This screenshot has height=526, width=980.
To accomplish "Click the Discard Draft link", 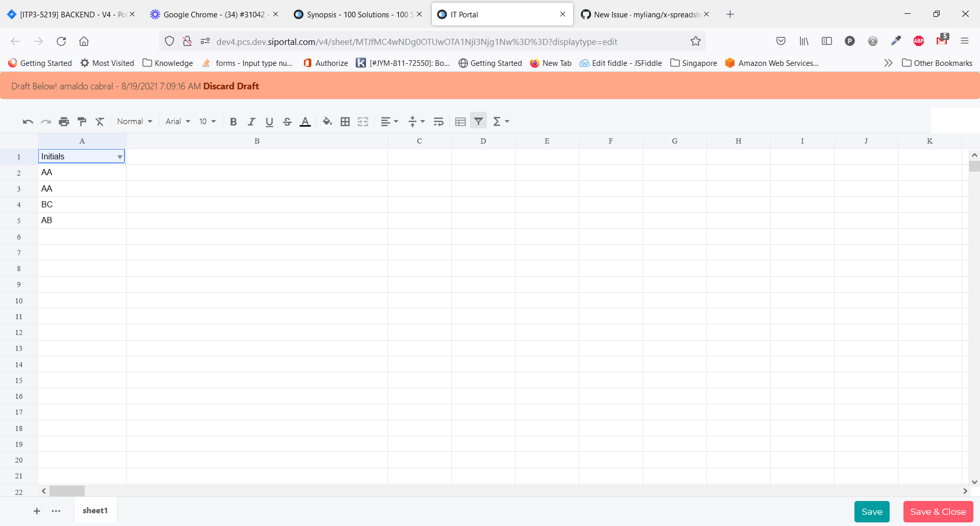I will point(231,86).
